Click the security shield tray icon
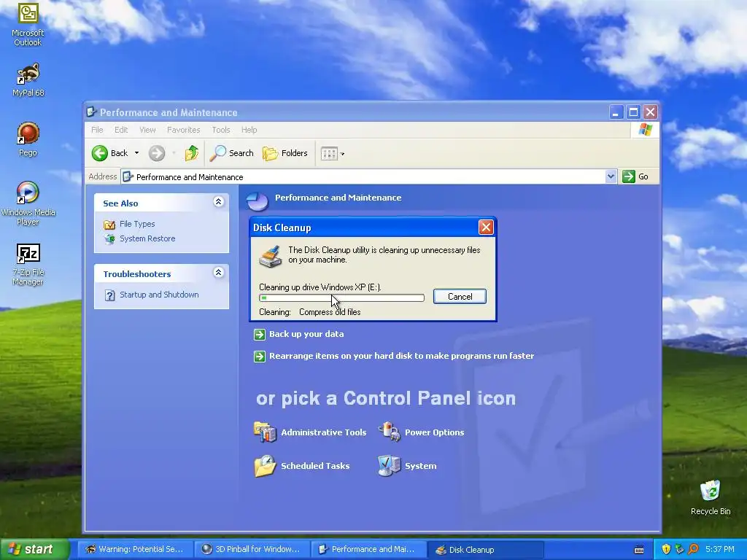The image size is (747, 560). coord(666,550)
